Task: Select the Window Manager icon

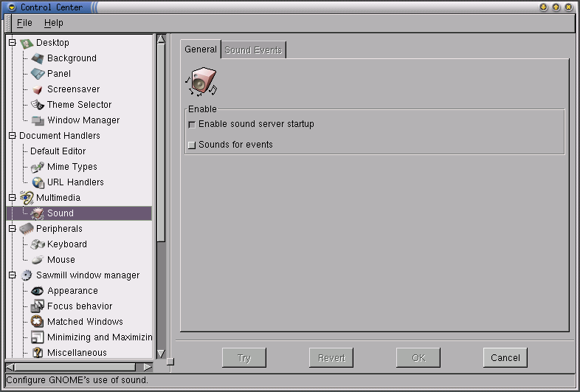Action: 38,120
